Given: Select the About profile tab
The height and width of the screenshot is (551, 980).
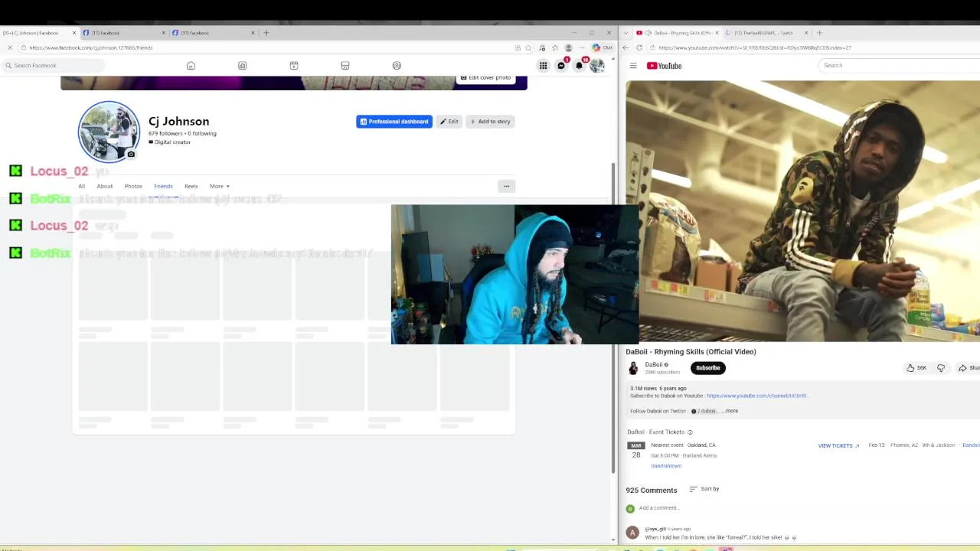Looking at the screenshot, I should (x=105, y=186).
